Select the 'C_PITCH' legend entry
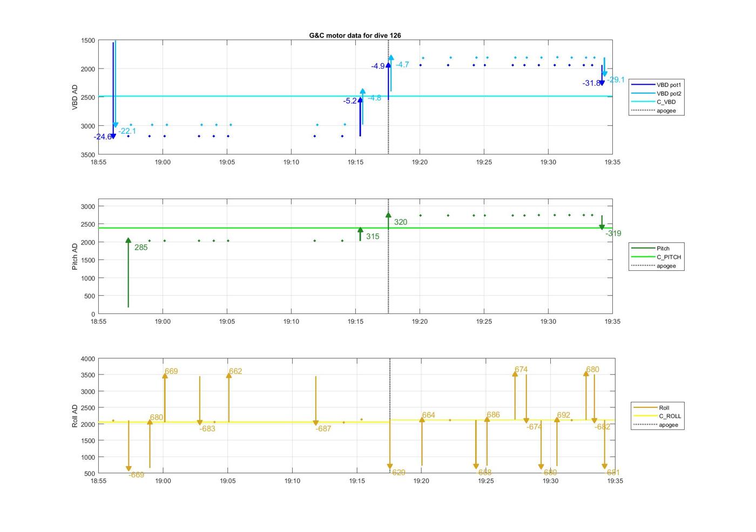This screenshot has height=532, width=756. [x=657, y=257]
